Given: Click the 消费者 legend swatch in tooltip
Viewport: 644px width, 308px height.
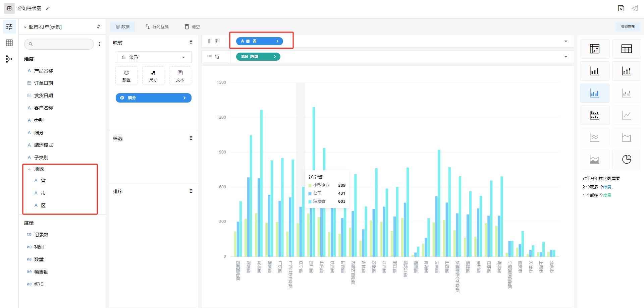Looking at the screenshot, I should pyautogui.click(x=310, y=201).
